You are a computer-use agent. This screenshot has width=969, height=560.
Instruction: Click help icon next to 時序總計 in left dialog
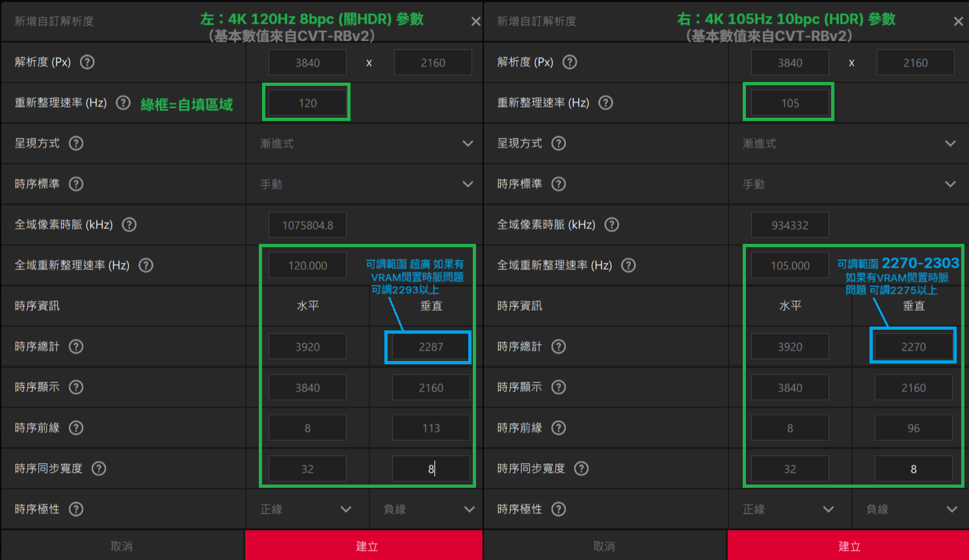pyautogui.click(x=76, y=347)
